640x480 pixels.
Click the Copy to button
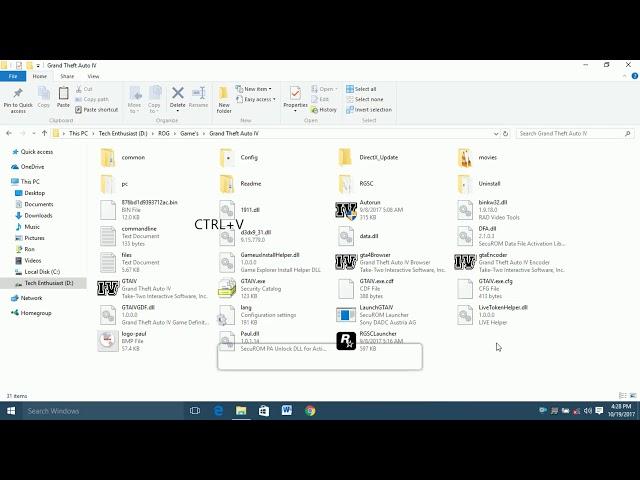point(154,100)
